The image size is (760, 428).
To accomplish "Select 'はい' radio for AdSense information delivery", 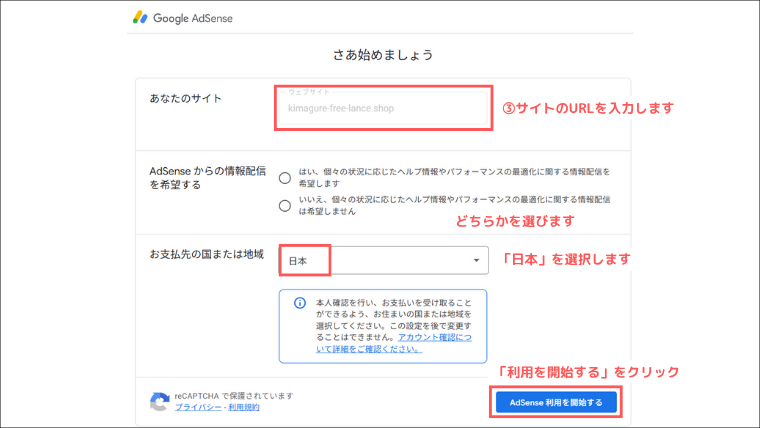I will [x=285, y=178].
